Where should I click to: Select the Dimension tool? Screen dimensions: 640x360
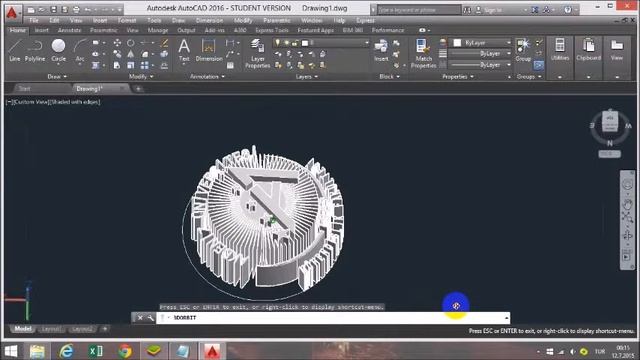pos(209,50)
